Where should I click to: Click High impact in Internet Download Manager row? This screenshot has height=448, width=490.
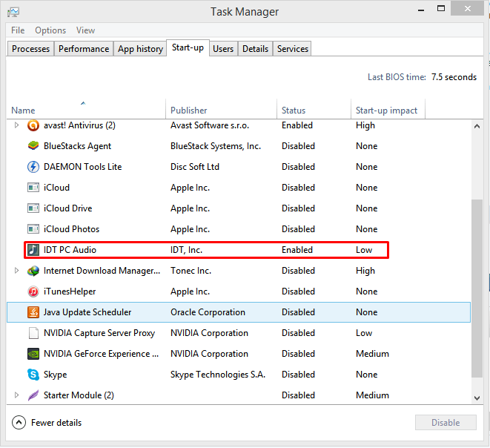click(x=365, y=271)
